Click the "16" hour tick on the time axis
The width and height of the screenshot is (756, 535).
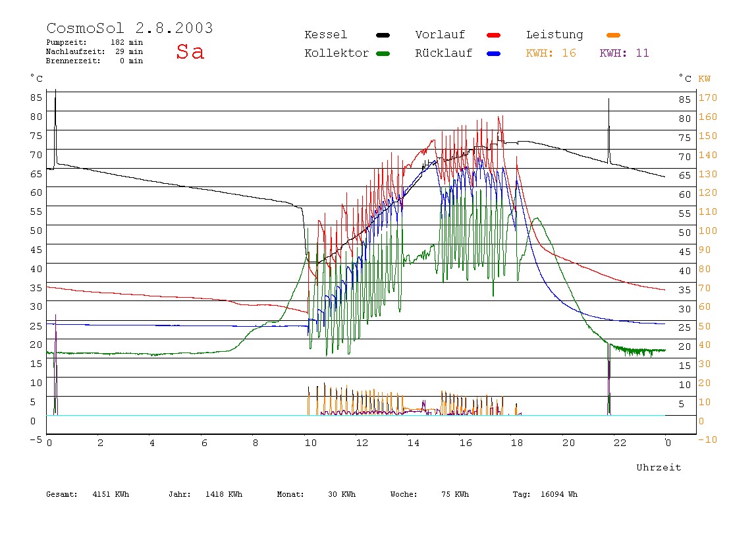tap(466, 443)
